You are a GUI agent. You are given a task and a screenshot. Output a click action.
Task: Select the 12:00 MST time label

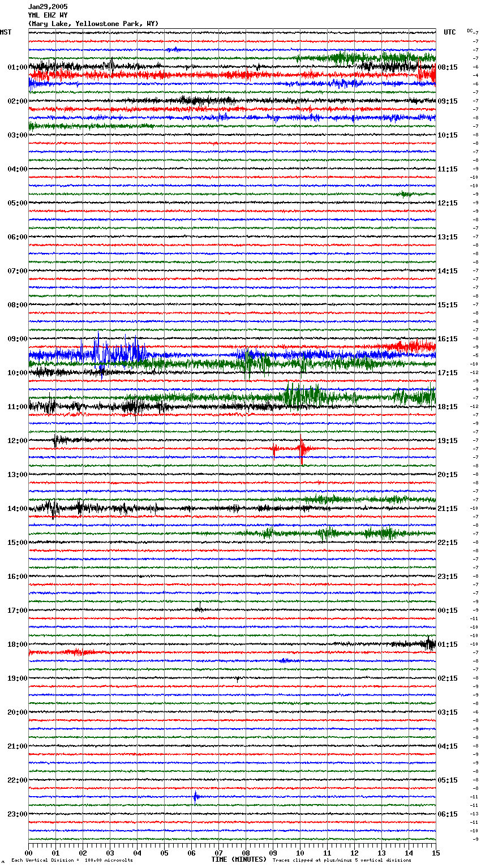(18, 441)
